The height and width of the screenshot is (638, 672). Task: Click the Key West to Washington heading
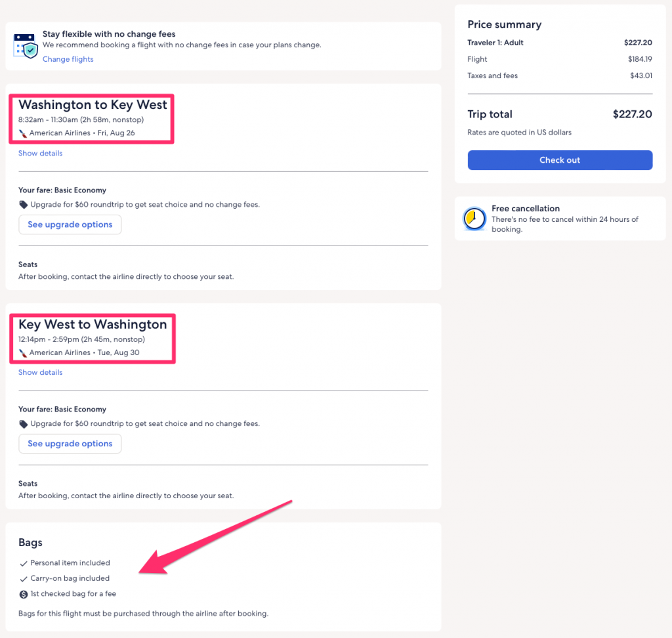[93, 324]
